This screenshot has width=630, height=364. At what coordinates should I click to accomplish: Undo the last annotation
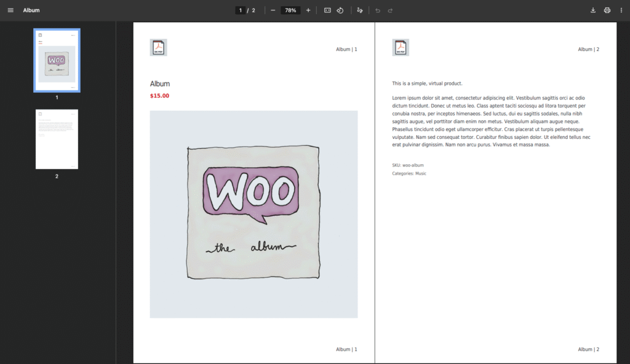click(376, 10)
